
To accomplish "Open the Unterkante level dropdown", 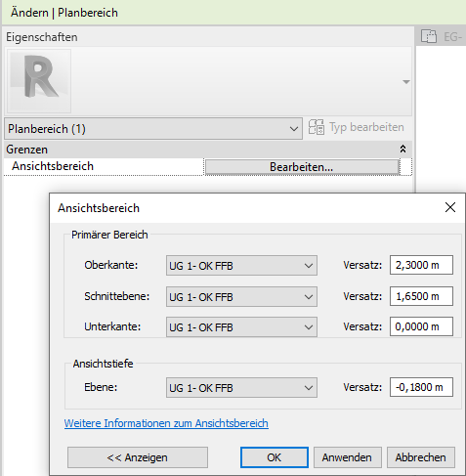I will click(x=241, y=326).
